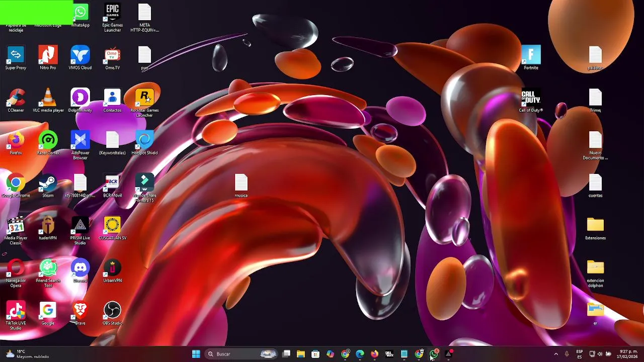Launch Epic Games Launcher from desktop

click(x=112, y=17)
